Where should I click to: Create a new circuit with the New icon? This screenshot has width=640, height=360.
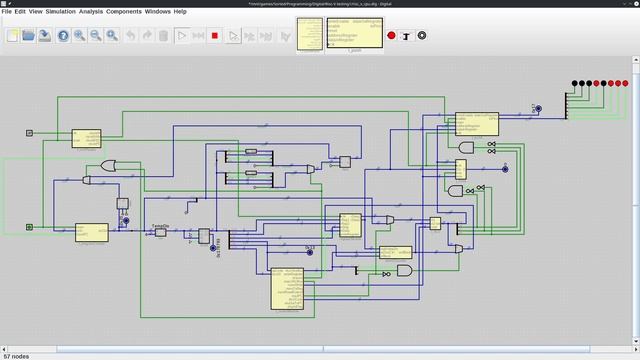(x=12, y=36)
